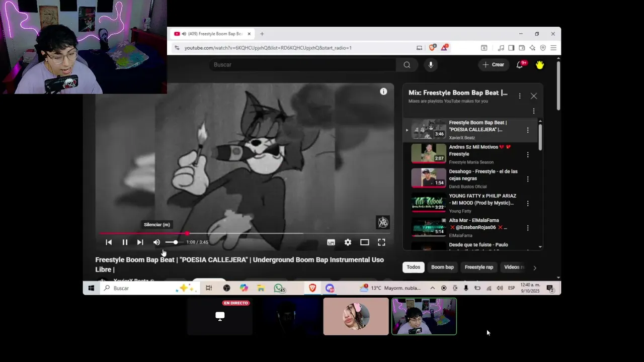Click the Windows taskbar search box
This screenshot has width=644, height=362.
click(149, 288)
